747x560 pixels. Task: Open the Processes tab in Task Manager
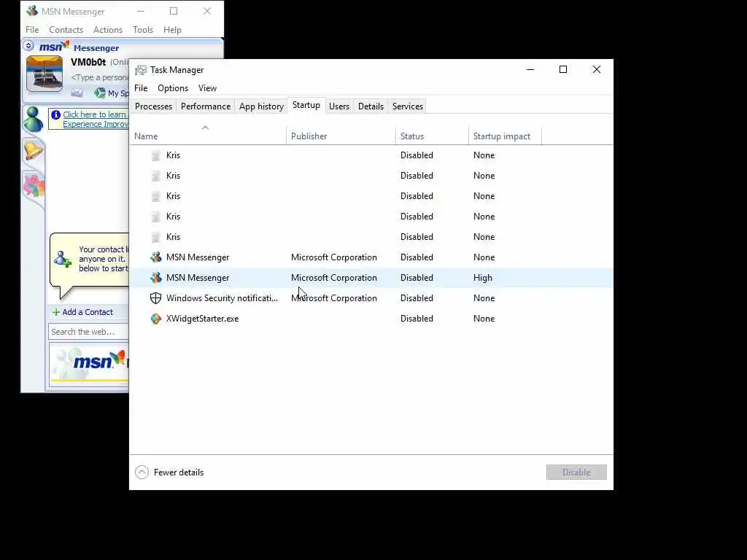click(153, 106)
